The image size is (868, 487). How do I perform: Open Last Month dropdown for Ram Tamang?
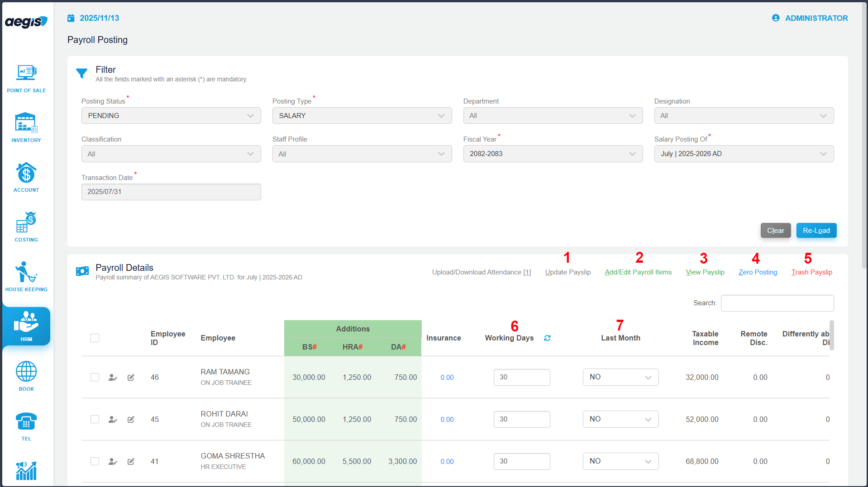coord(620,377)
